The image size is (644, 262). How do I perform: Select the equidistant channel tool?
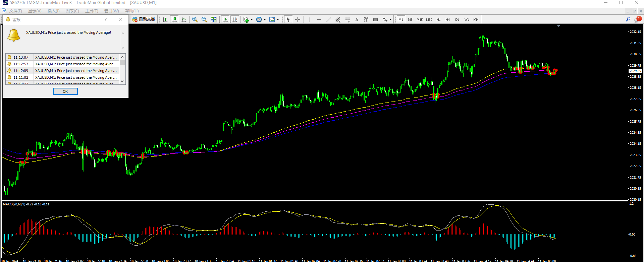click(338, 19)
